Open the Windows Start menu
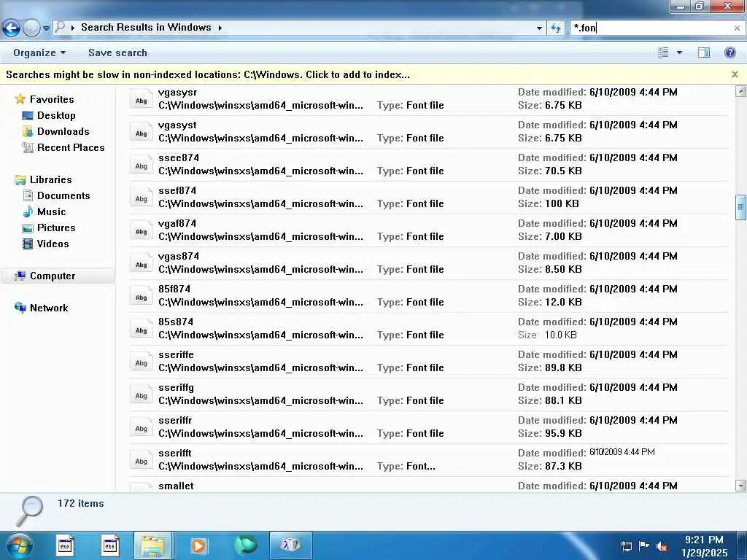 pos(20,545)
